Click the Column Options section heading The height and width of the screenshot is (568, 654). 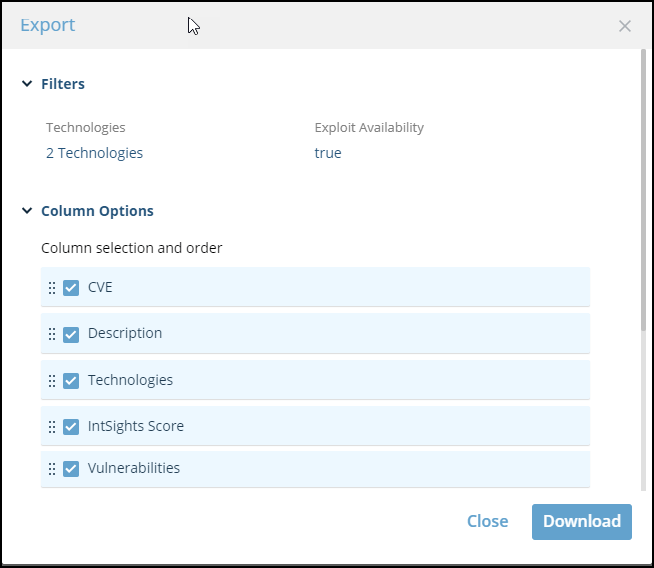click(97, 211)
